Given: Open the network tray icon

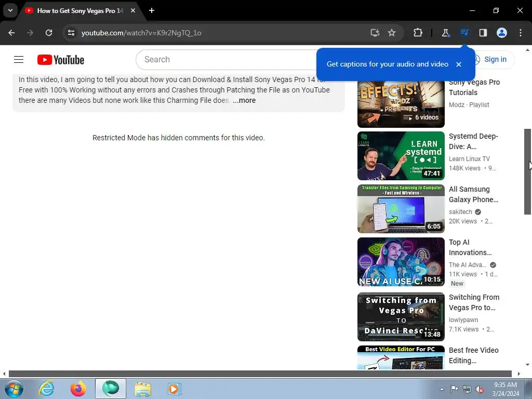Looking at the screenshot, I should 467,389.
